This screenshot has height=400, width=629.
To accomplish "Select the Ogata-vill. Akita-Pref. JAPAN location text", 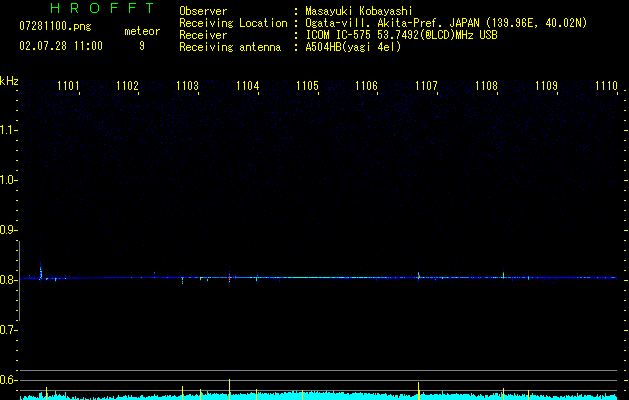I will pyautogui.click(x=446, y=23).
